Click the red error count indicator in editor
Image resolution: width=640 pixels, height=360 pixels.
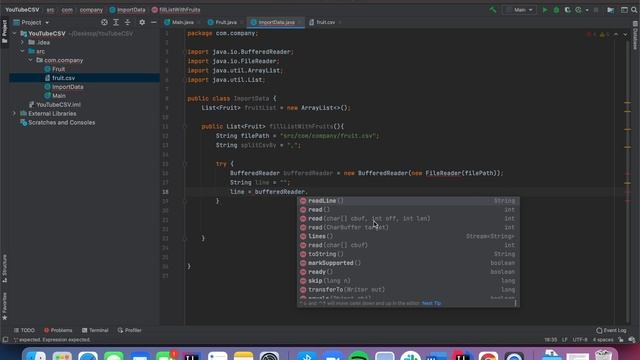(591, 34)
